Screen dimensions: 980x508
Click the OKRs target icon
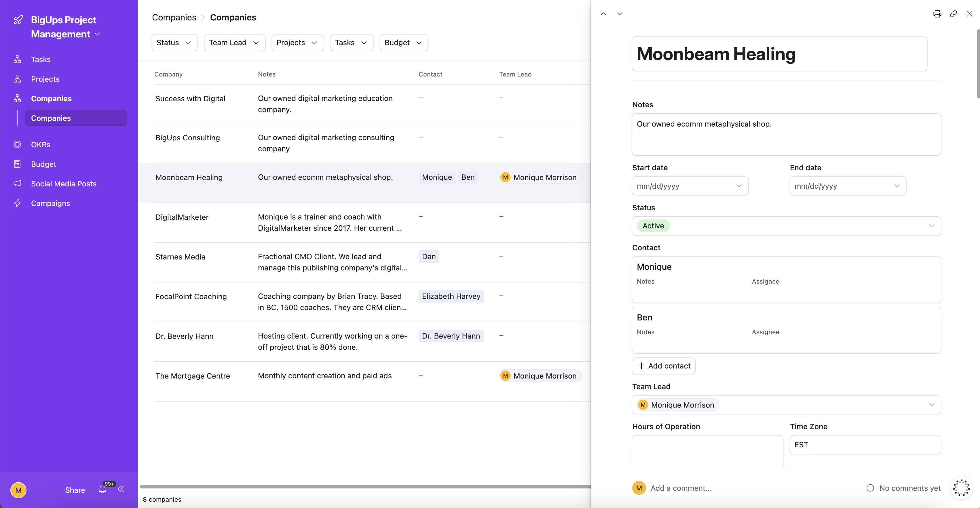[x=17, y=144]
